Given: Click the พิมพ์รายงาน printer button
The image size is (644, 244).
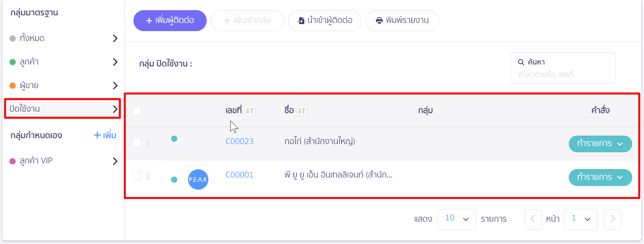Looking at the screenshot, I should (x=402, y=21).
